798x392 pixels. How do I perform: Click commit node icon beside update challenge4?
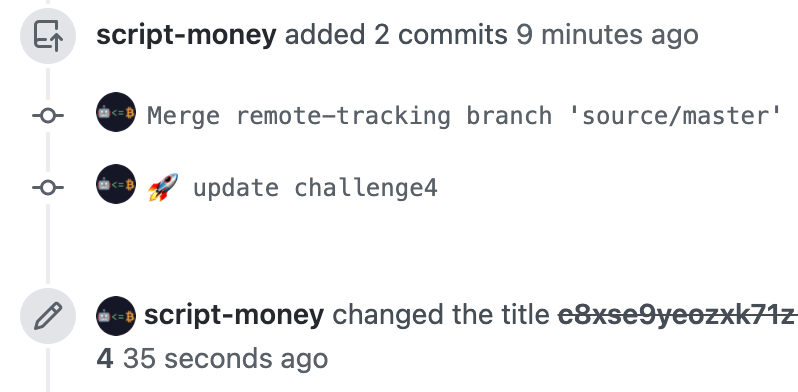click(x=48, y=188)
